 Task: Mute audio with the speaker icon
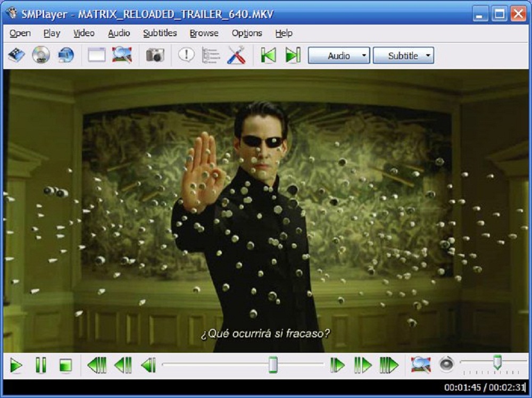click(446, 365)
